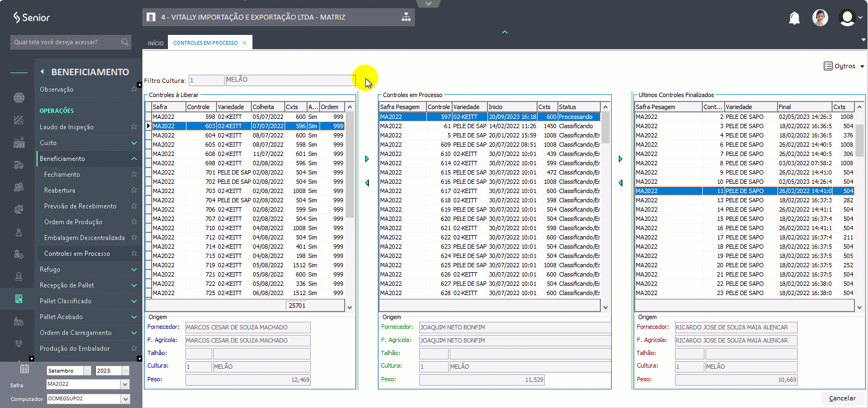Click left arrow between Processo and Finalizados grids
Screen dimensions: 868x408
(620, 183)
